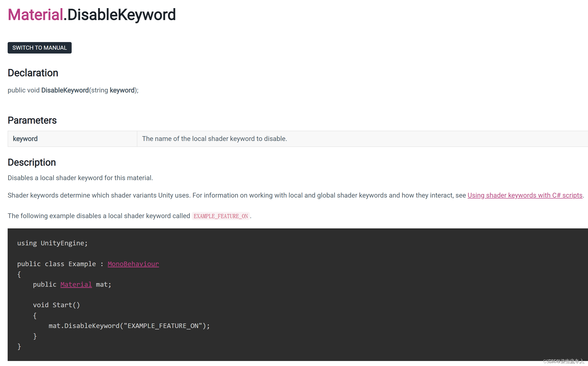Viewport: 588px width, 366px height.
Task: Toggle the manual documentation mode
Action: [39, 48]
